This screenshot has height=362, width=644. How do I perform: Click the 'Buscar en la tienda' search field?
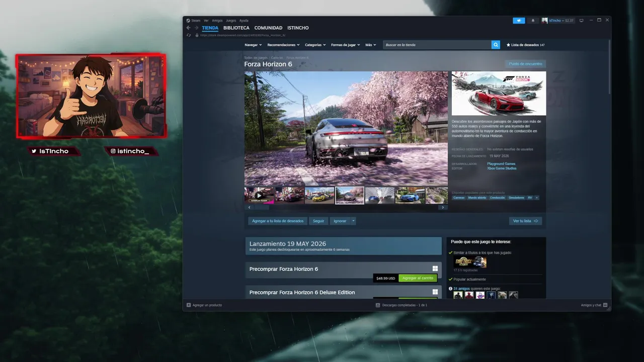437,45
